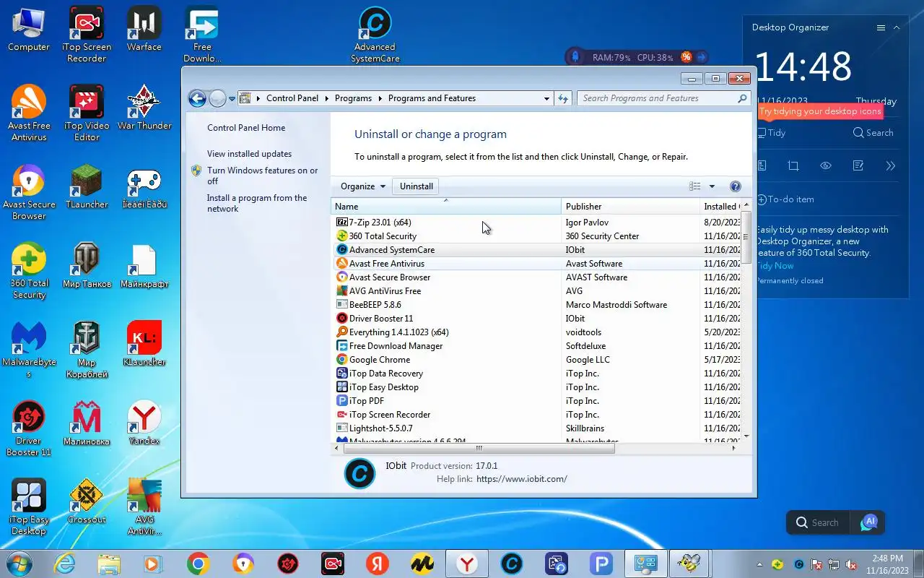
Task: Expand Programs breadcrumb arrow after Control Panel
Action: click(326, 98)
